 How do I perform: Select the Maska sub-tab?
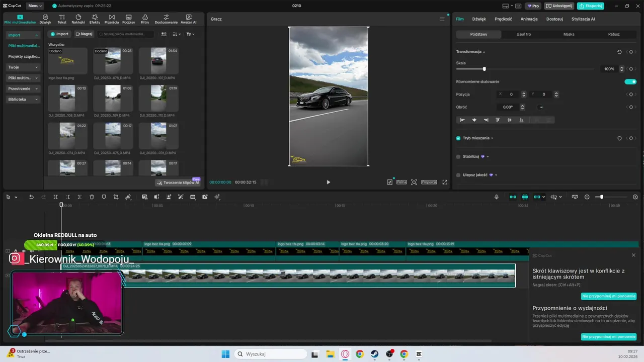click(569, 34)
